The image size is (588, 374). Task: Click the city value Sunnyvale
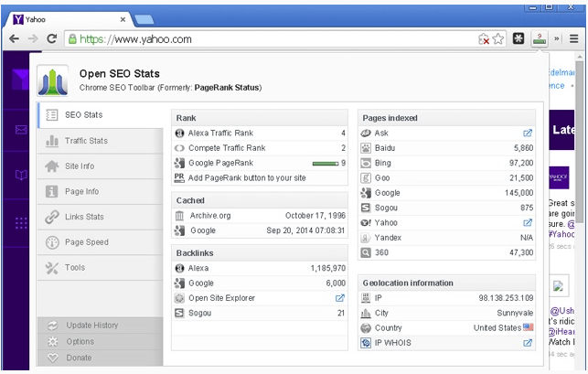pos(515,314)
